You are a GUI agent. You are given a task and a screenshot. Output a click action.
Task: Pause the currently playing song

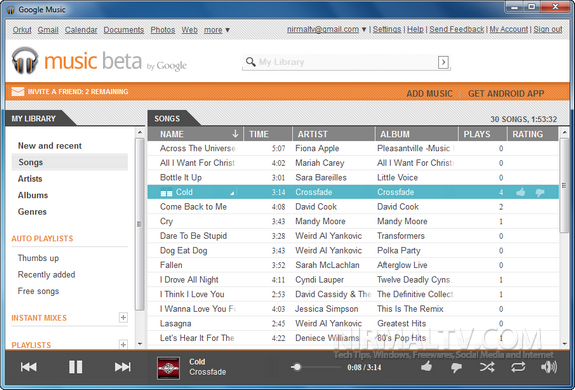click(x=76, y=367)
